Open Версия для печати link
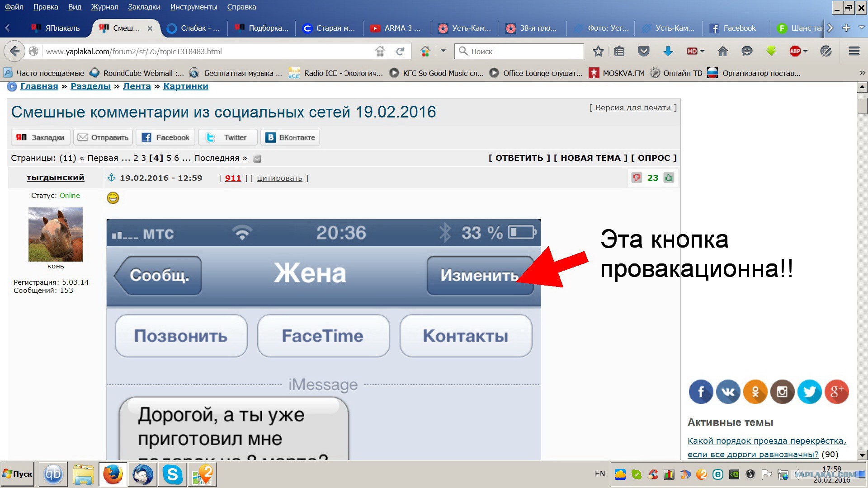This screenshot has width=868, height=488. 633,108
